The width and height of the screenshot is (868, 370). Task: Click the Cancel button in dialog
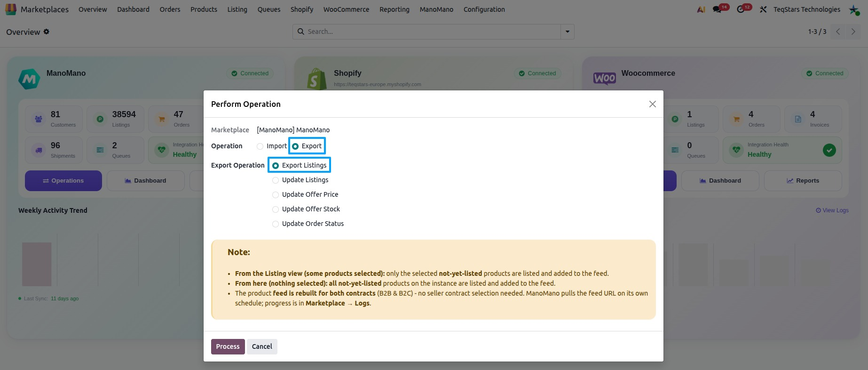pyautogui.click(x=262, y=346)
